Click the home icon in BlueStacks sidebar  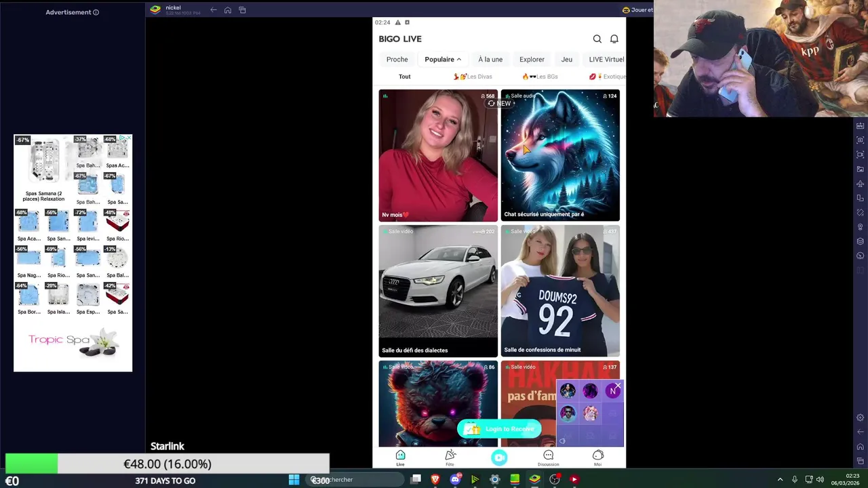[x=861, y=447]
